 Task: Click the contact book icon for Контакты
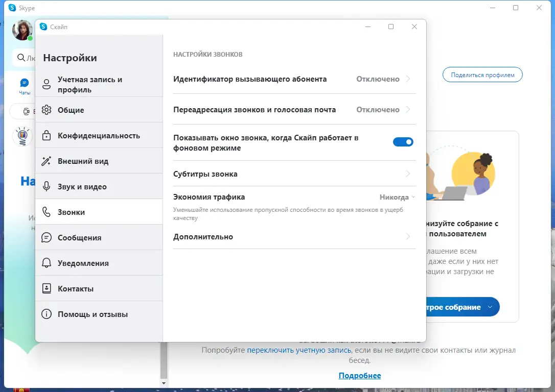(x=47, y=288)
